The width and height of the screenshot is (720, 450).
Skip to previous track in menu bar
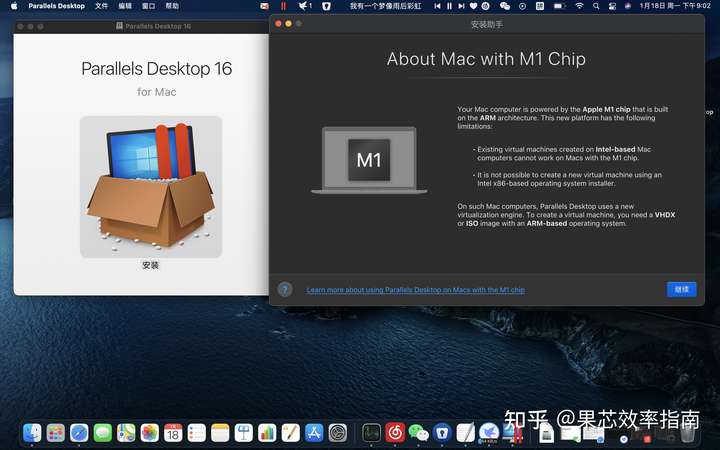pos(437,6)
